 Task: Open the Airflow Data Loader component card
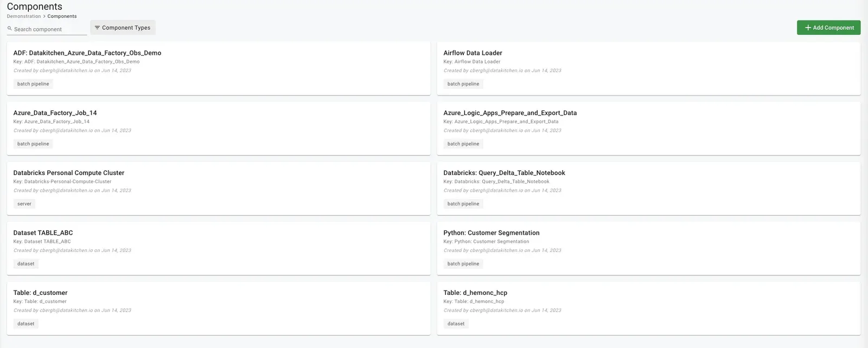473,53
